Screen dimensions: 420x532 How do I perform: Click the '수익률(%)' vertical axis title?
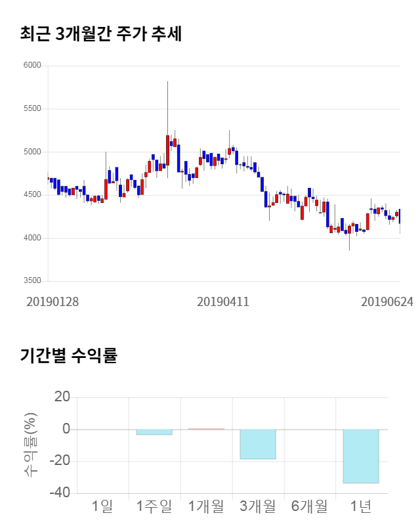(30, 445)
